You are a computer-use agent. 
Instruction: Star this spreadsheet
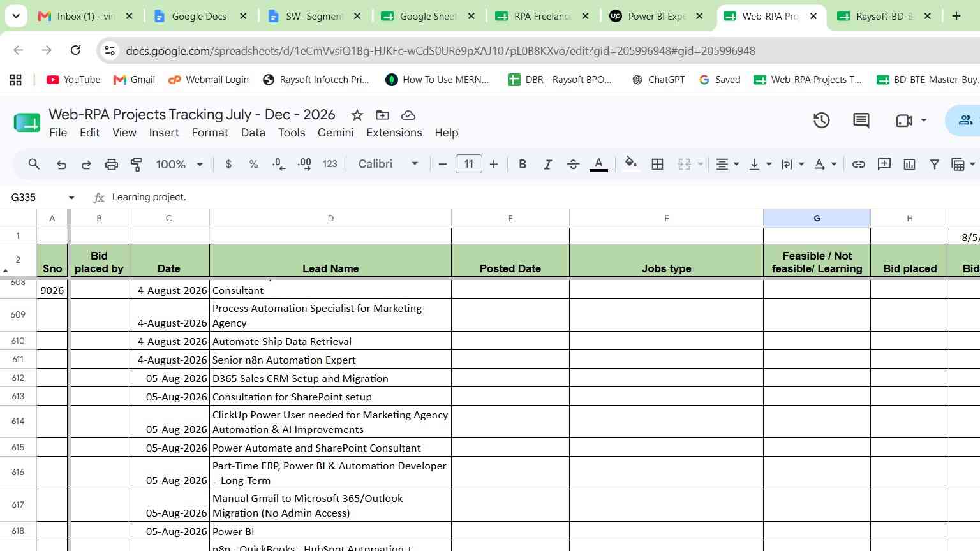point(357,115)
